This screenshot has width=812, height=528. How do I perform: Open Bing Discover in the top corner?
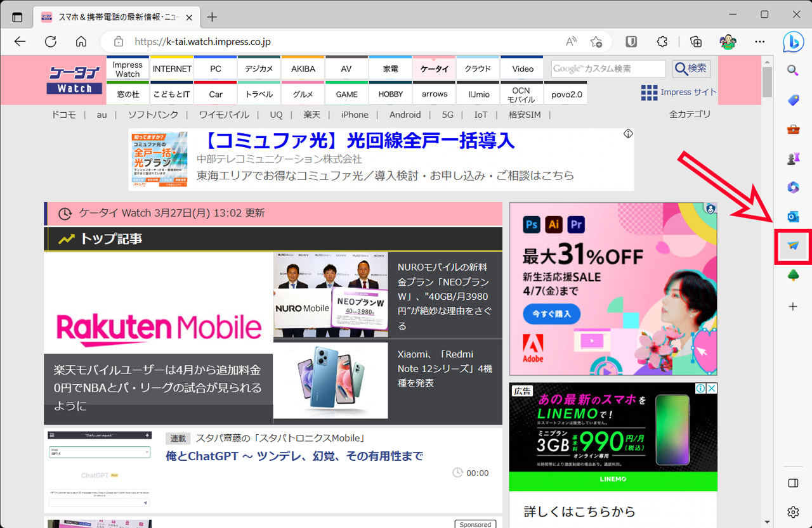[x=794, y=41]
